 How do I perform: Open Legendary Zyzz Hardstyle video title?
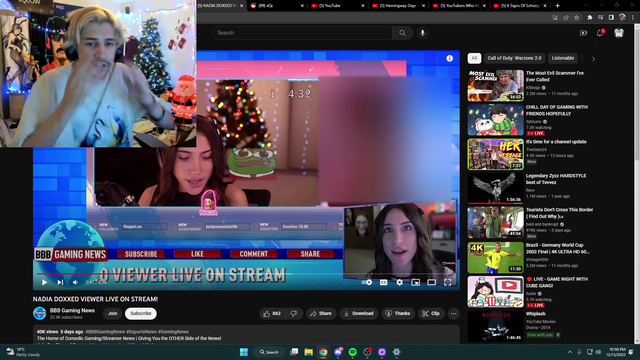(556, 179)
